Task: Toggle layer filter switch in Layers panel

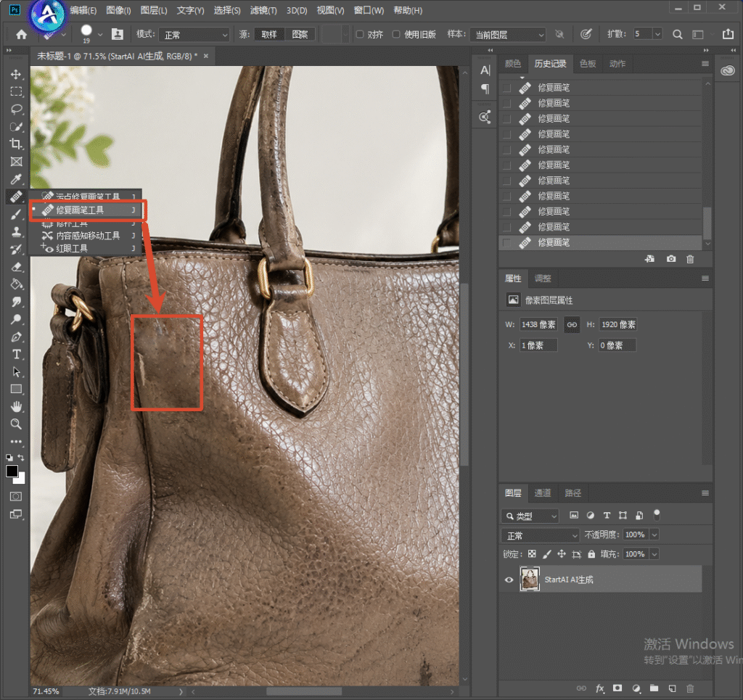Action: (x=656, y=515)
